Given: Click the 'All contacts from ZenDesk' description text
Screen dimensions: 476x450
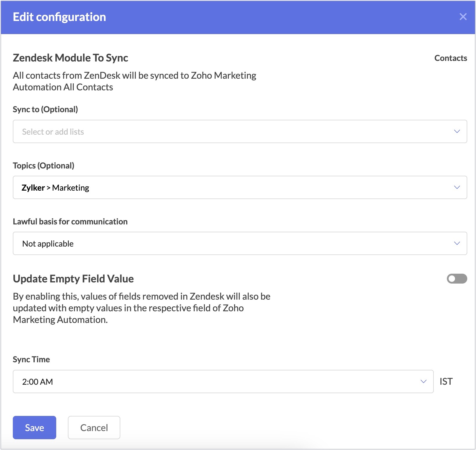Looking at the screenshot, I should pyautogui.click(x=135, y=81).
